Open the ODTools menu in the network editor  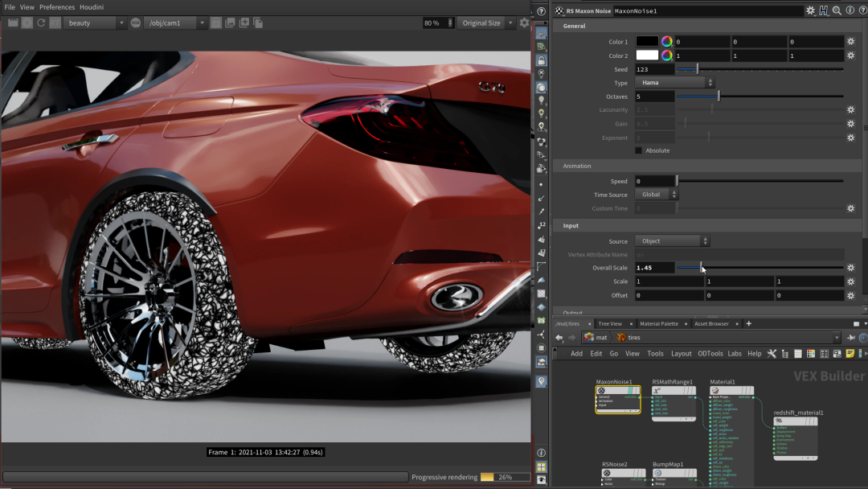(711, 353)
